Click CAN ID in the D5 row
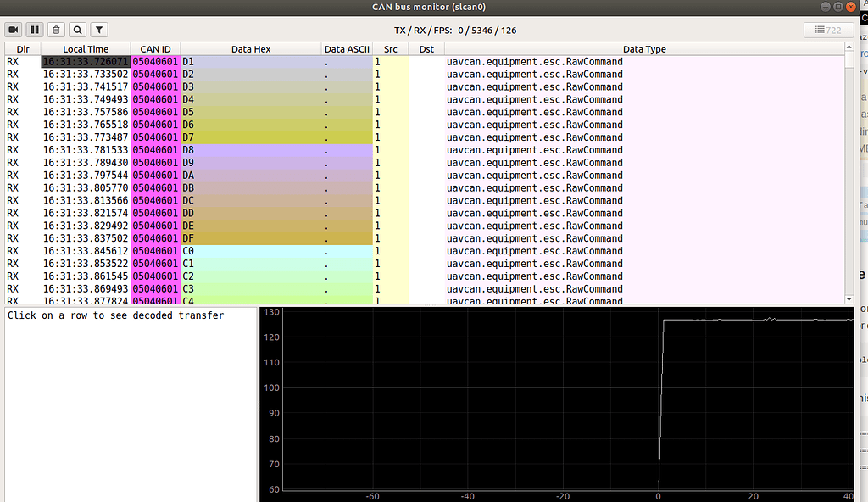Screen dimensions: 868x502 tap(156, 112)
